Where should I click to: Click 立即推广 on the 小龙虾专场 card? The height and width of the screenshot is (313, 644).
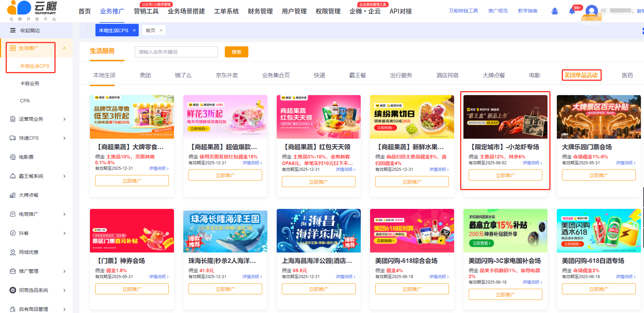pyautogui.click(x=505, y=175)
